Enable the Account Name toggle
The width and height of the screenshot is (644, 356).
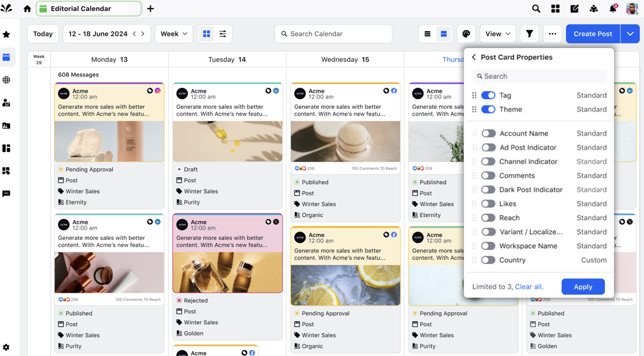pos(488,133)
